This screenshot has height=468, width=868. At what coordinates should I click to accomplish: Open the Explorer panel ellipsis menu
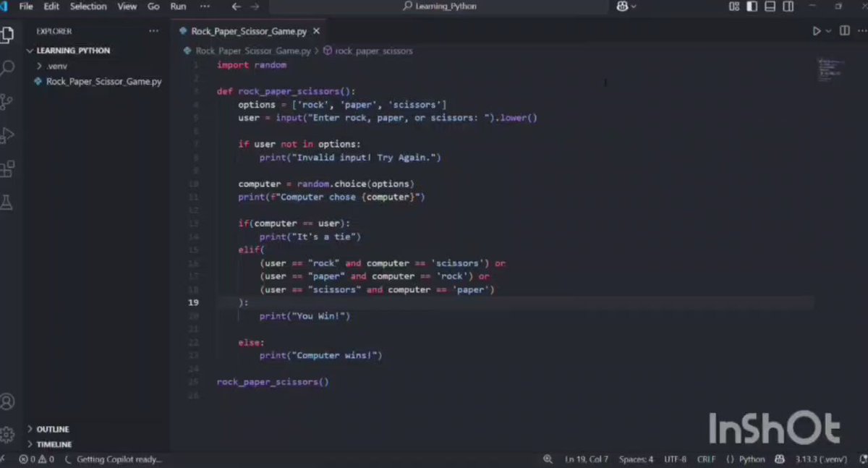click(x=153, y=31)
